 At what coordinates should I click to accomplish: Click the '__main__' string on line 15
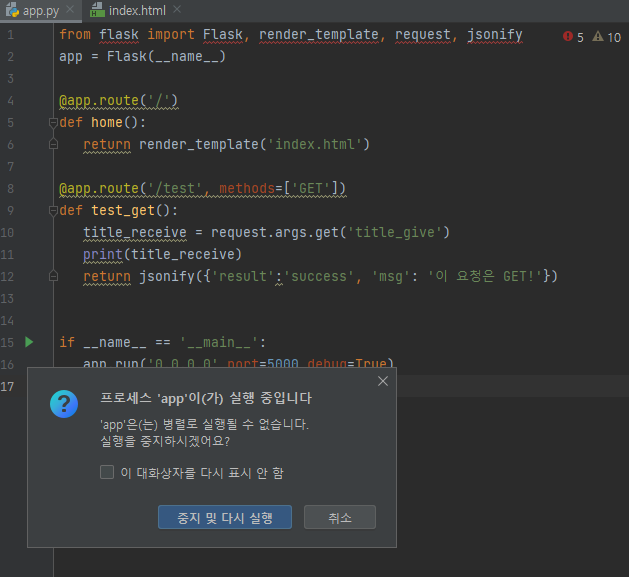(219, 342)
